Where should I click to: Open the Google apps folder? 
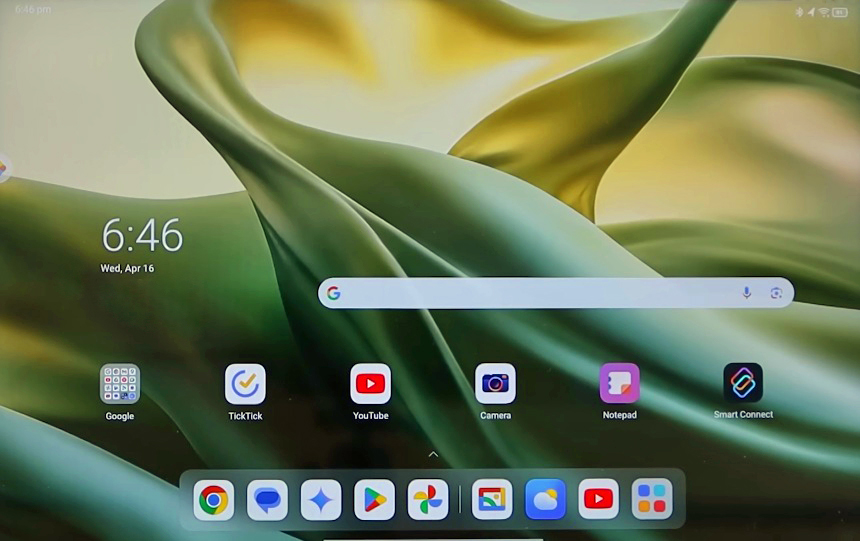click(x=120, y=383)
